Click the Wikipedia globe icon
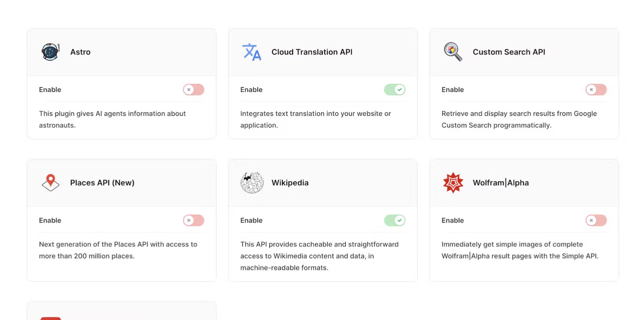This screenshot has width=644, height=320. click(x=252, y=182)
